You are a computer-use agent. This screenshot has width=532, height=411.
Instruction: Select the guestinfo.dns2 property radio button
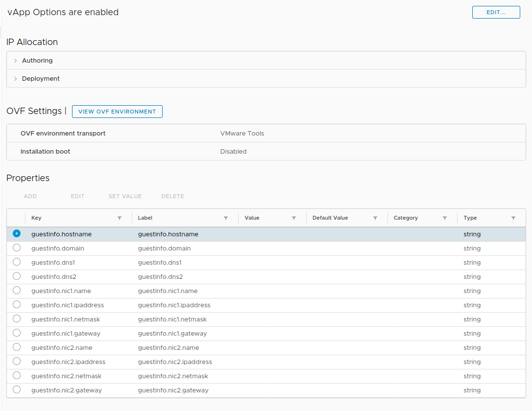(x=16, y=276)
